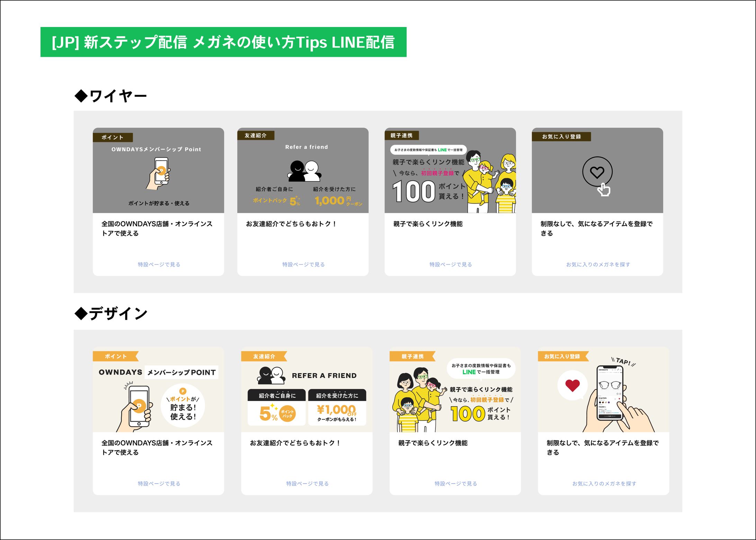The image size is (756, 540).
Task: Click design description 全国のOWNDAYS店舗・オンラインストアで使える
Action: tap(157, 448)
